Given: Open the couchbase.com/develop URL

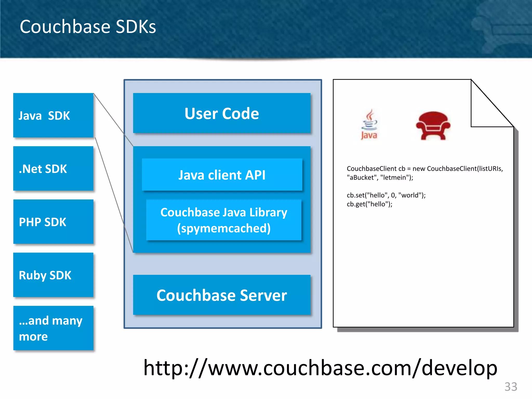Looking at the screenshot, I should coord(320,368).
